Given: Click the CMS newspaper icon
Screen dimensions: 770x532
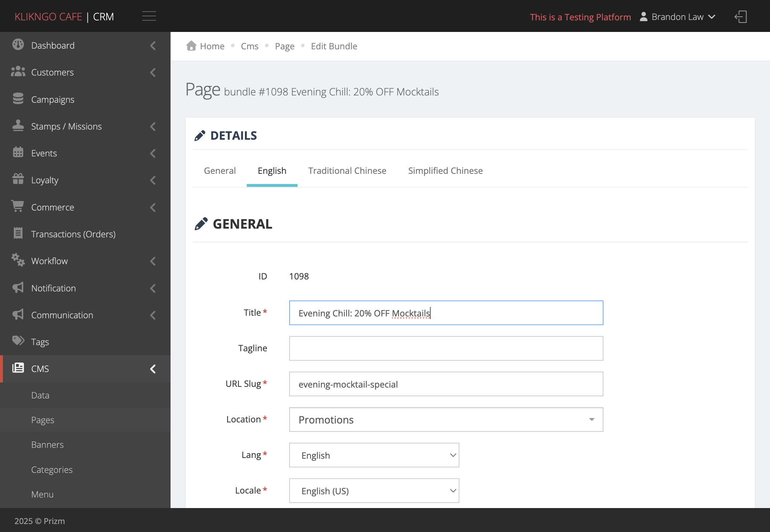Looking at the screenshot, I should click(18, 368).
